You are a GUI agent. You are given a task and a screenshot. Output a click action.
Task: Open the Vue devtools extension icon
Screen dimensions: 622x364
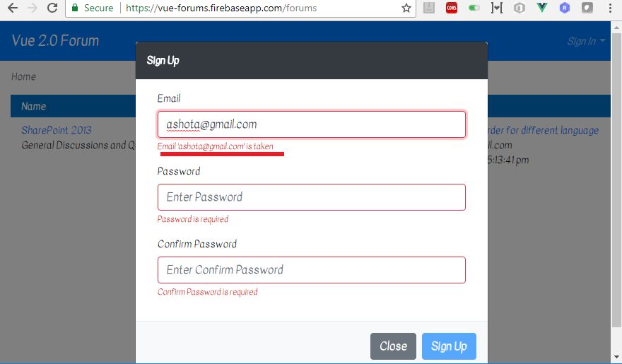click(x=542, y=8)
